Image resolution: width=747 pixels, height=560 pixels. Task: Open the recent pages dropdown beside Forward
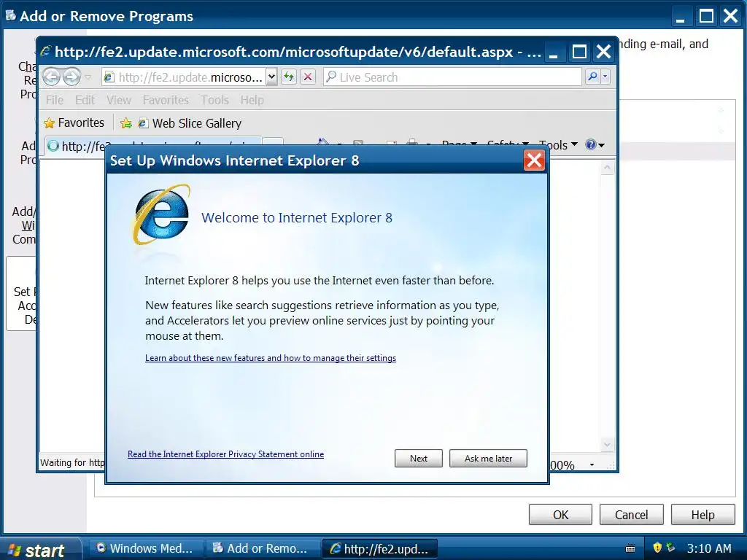click(x=88, y=77)
